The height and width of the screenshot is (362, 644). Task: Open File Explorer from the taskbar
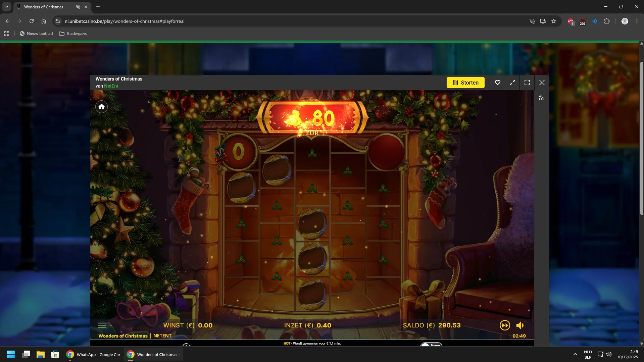click(x=41, y=354)
